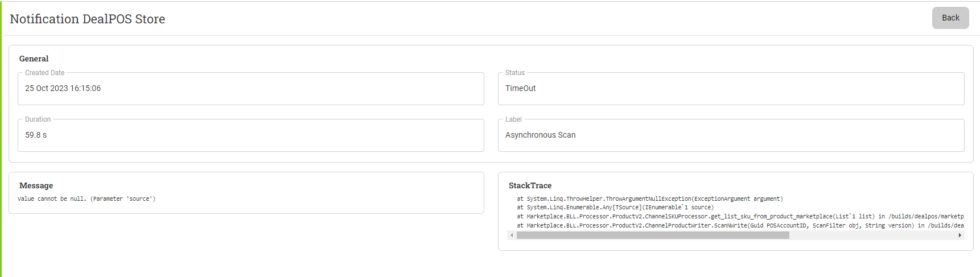Viewport: 980px width, 277px height.
Task: Click the empty scrollbar track right of thumb
Action: click(872, 235)
